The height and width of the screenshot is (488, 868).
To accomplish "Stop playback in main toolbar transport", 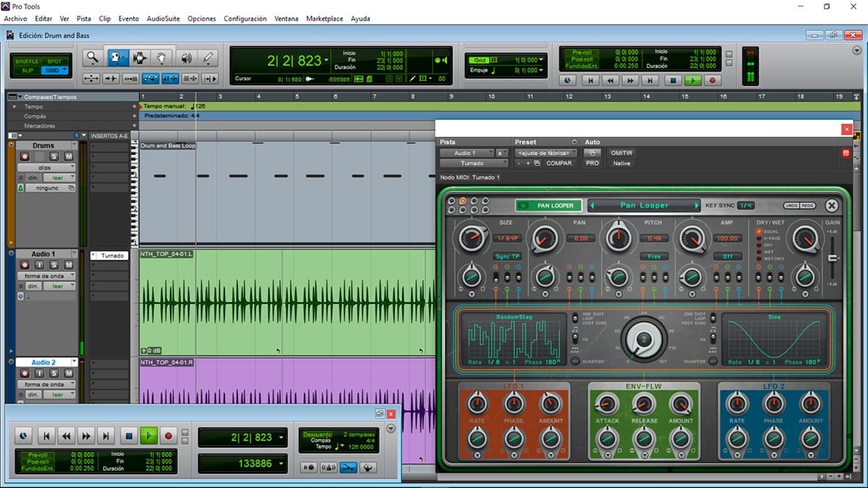I will 673,81.
